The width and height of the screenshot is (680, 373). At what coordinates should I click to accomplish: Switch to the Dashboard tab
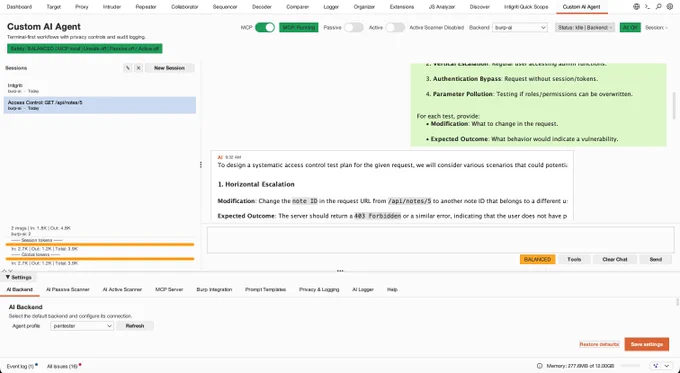coord(19,7)
